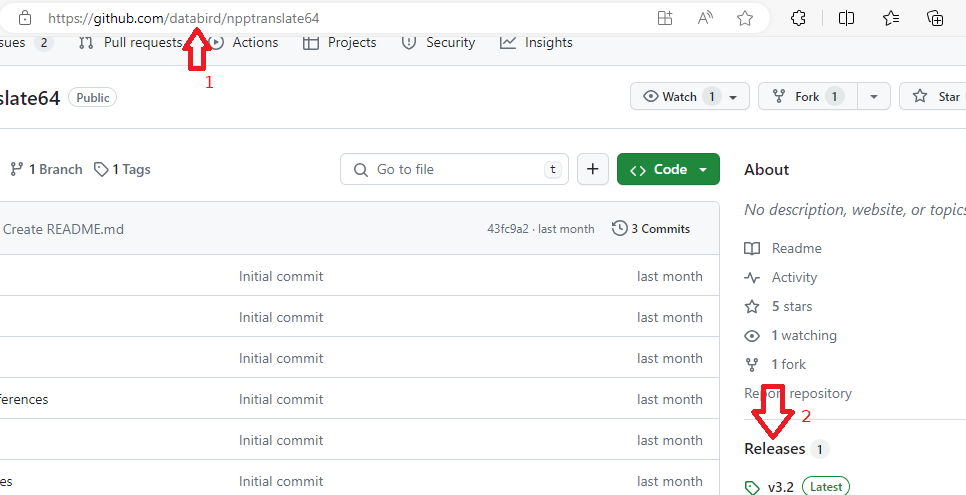Open the read aloud icon

[x=705, y=18]
